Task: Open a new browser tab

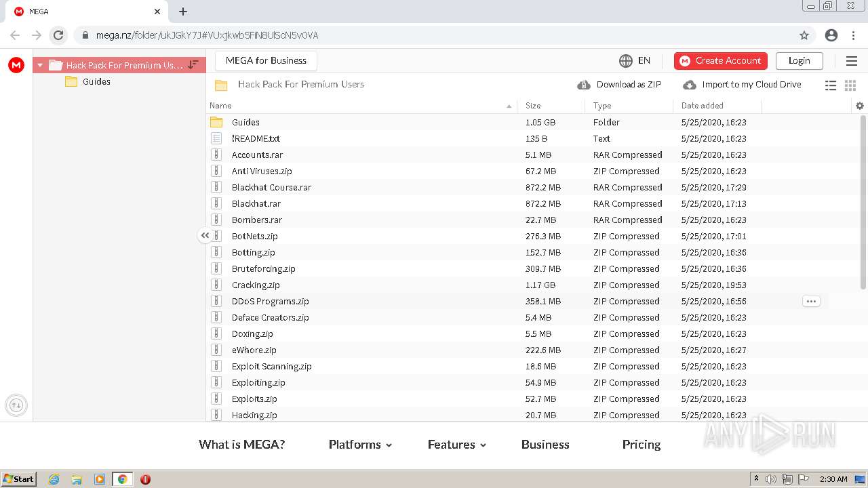Action: [183, 12]
